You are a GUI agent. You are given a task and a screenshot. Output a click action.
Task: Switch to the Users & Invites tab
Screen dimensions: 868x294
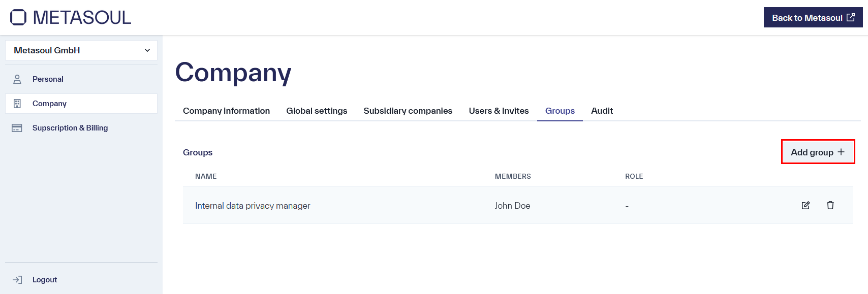499,111
